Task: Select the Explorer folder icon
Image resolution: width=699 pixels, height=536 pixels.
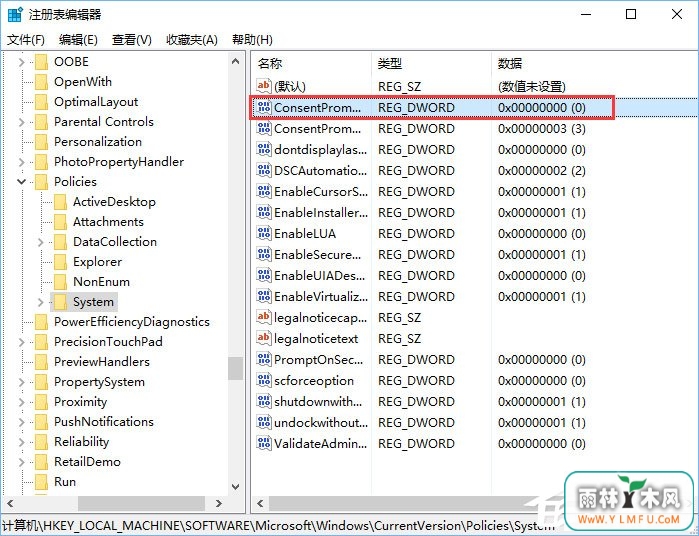Action: coord(60,262)
